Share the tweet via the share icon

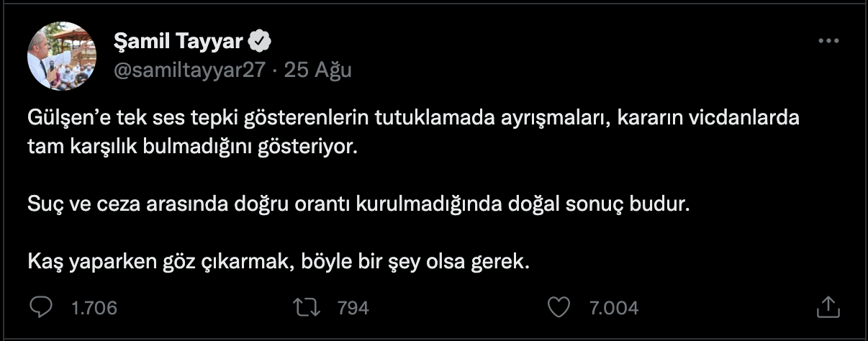[828, 307]
